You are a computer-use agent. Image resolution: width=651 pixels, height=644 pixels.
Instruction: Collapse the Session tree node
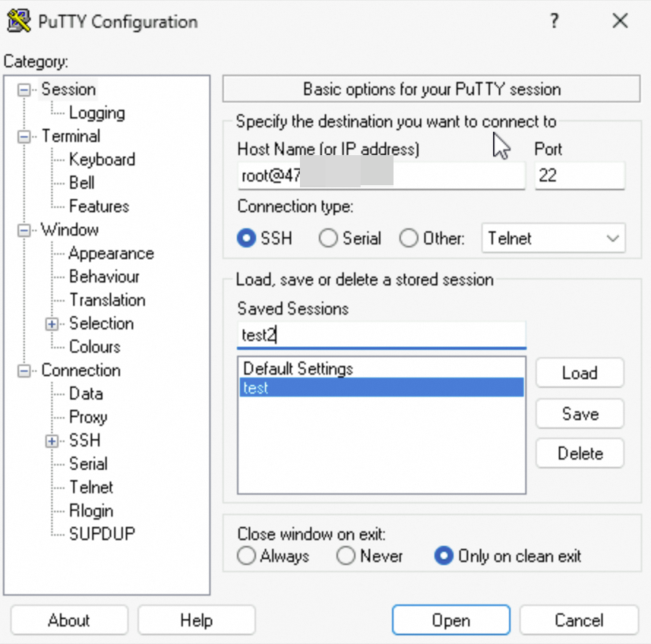25,89
